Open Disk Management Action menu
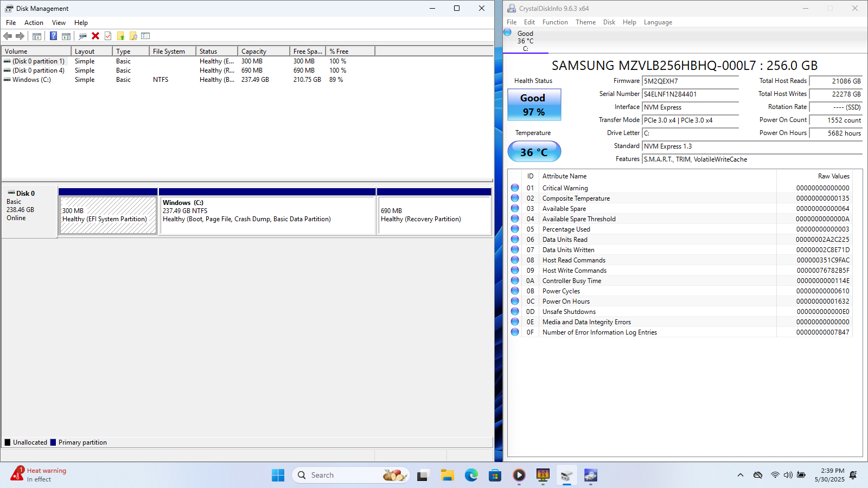 click(x=34, y=23)
